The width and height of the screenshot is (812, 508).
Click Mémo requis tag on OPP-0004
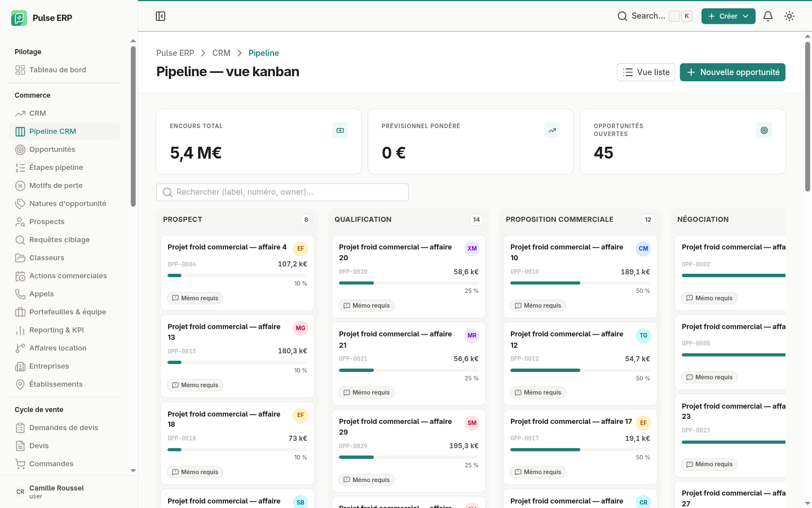click(x=195, y=298)
